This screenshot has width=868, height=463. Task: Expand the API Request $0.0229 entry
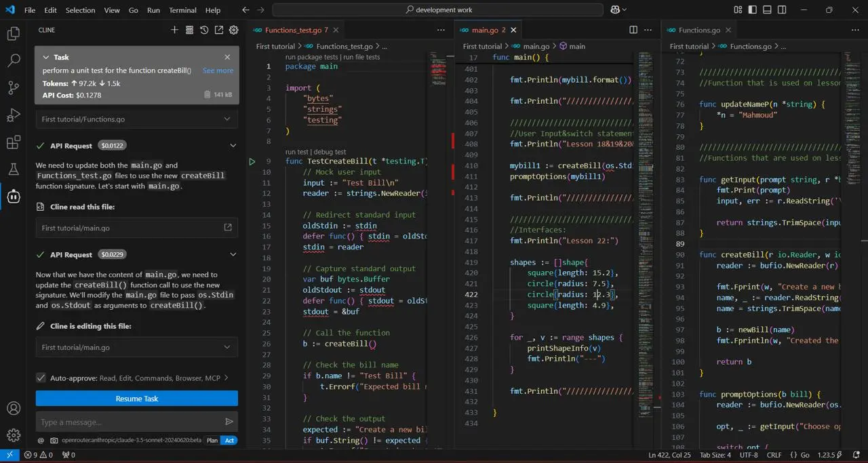(x=233, y=254)
